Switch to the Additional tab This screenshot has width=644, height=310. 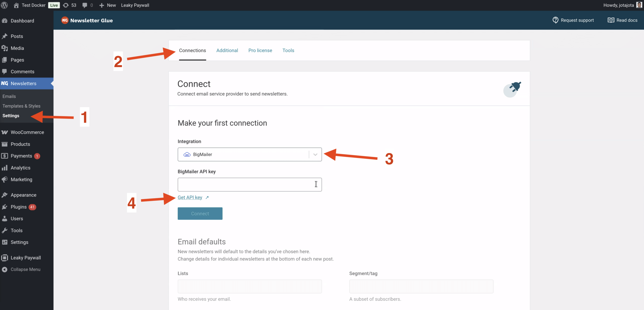tap(227, 50)
